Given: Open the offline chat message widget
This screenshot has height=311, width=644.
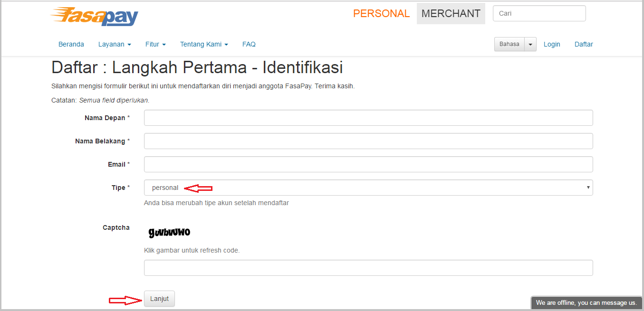Looking at the screenshot, I should (x=586, y=302).
